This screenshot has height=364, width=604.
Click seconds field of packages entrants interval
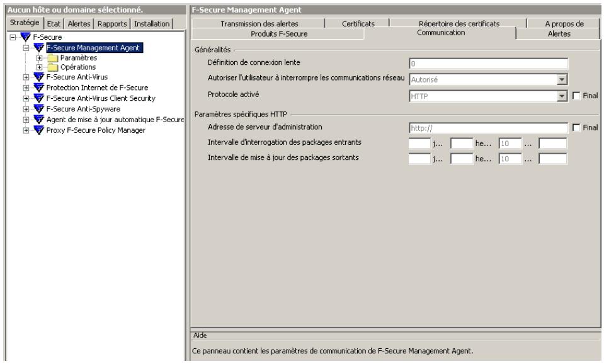[x=553, y=144]
